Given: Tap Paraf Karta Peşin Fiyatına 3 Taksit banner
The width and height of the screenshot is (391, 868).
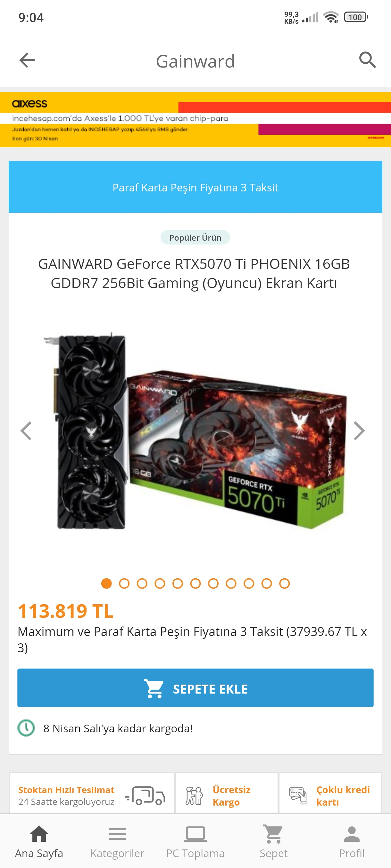Looking at the screenshot, I should click(195, 187).
